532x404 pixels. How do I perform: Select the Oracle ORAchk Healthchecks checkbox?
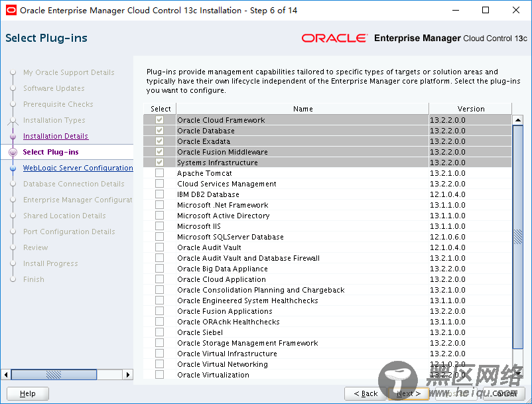tap(159, 322)
